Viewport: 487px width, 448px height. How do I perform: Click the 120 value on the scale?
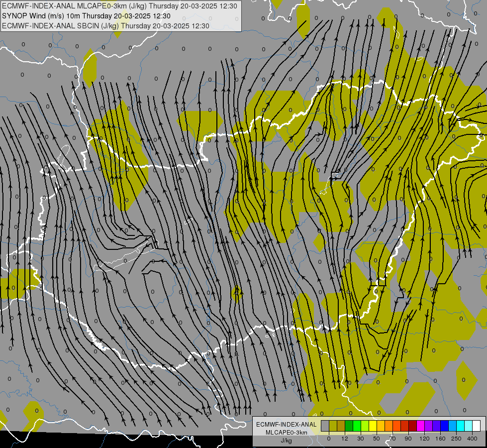[425, 439]
